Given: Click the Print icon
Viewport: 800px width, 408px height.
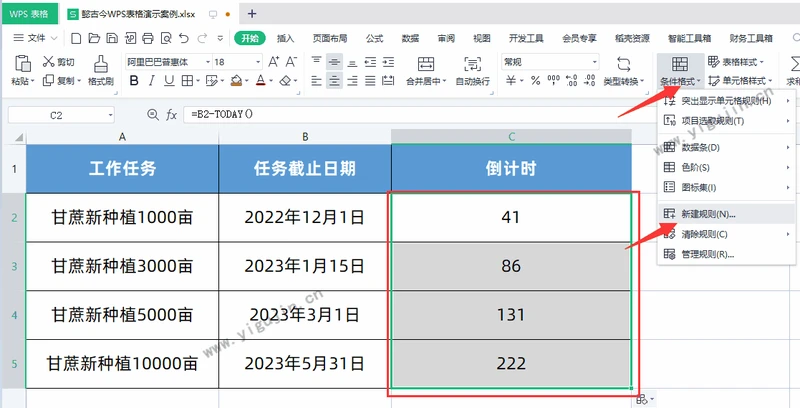Looking at the screenshot, I should pos(148,38).
